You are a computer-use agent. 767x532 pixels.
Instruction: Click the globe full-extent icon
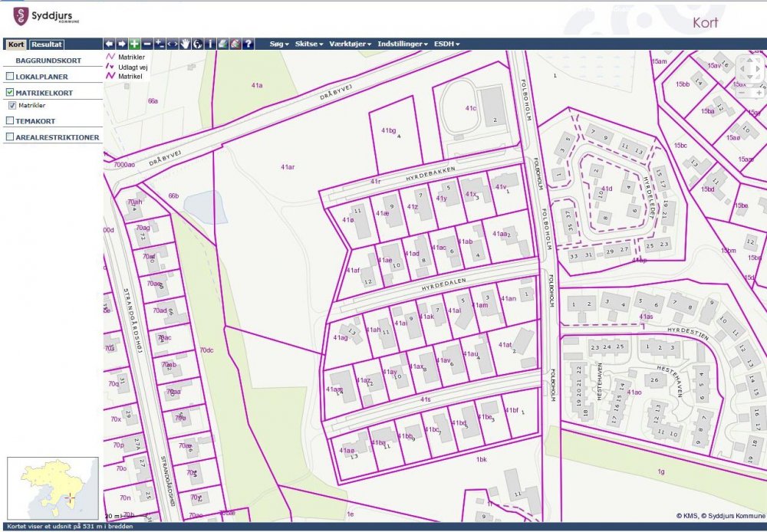(197, 44)
